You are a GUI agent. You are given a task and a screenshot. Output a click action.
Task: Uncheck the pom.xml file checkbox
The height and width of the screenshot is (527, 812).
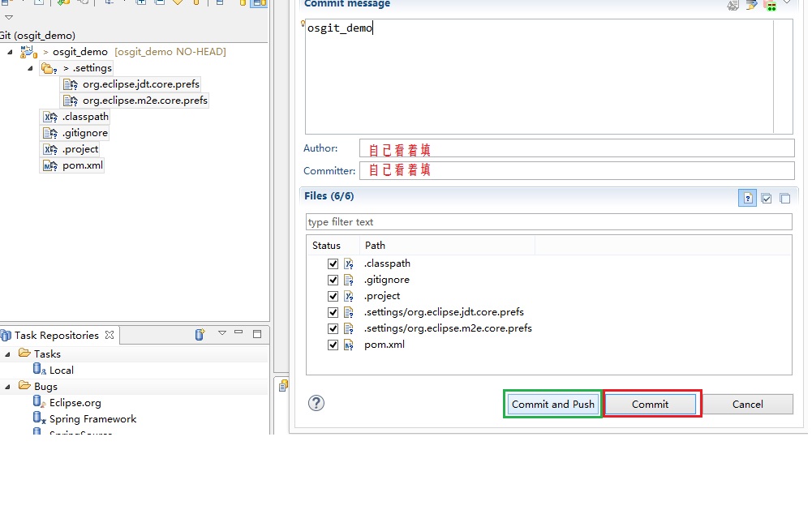point(333,345)
